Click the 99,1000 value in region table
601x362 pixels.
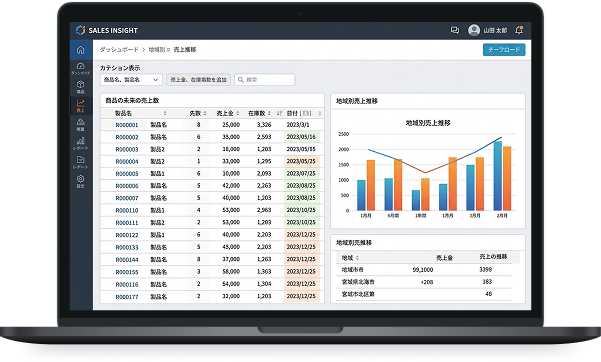[x=423, y=270]
